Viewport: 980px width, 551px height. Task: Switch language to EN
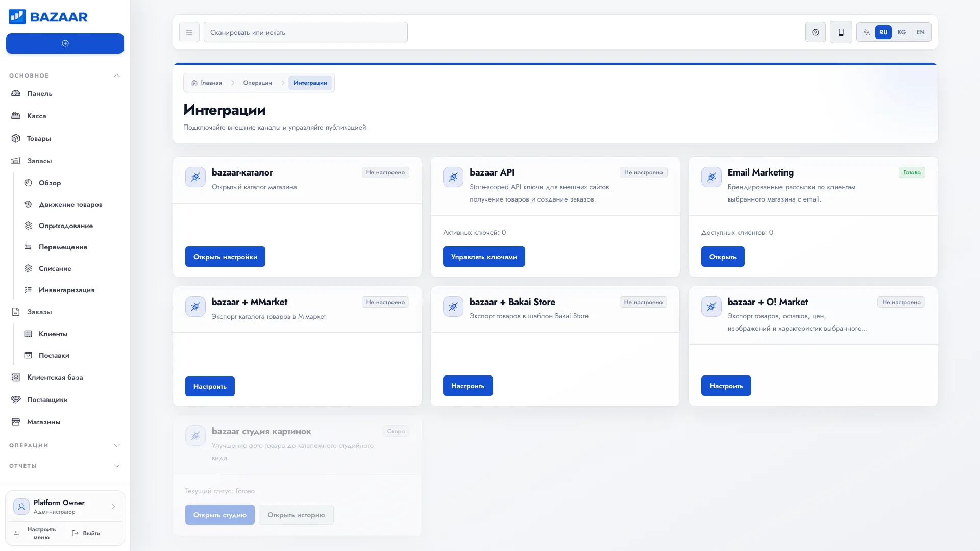920,32
